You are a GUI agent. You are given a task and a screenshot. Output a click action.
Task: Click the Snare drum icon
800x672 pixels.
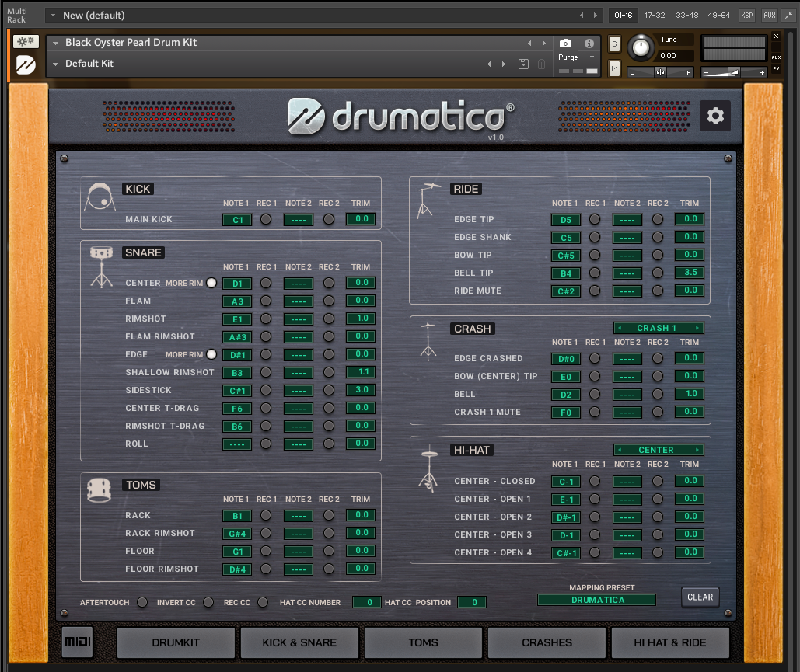click(x=101, y=267)
